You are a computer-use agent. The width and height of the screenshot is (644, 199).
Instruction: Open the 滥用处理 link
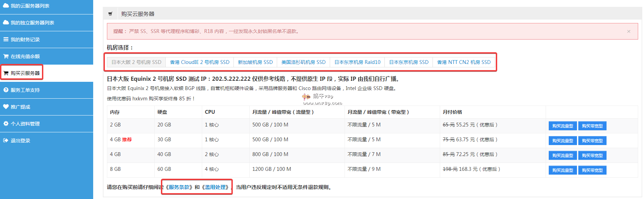(x=216, y=187)
